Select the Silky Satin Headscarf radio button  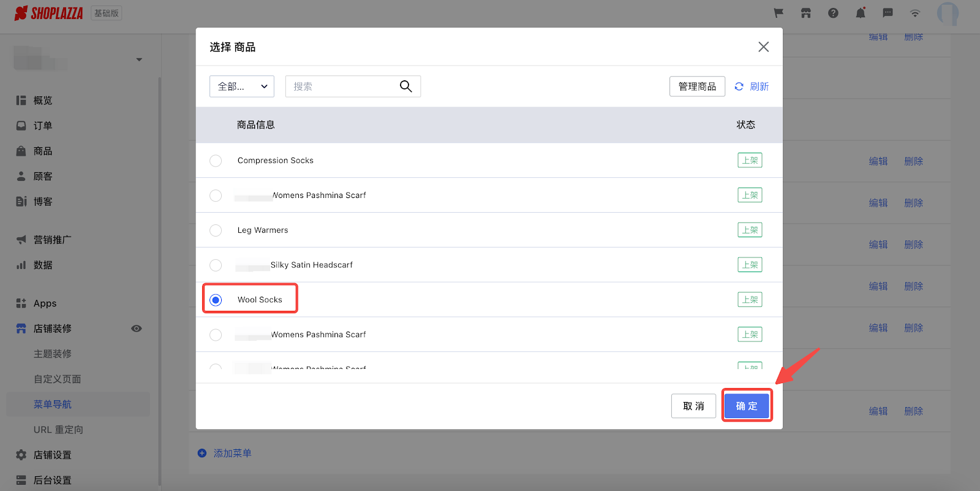216,265
